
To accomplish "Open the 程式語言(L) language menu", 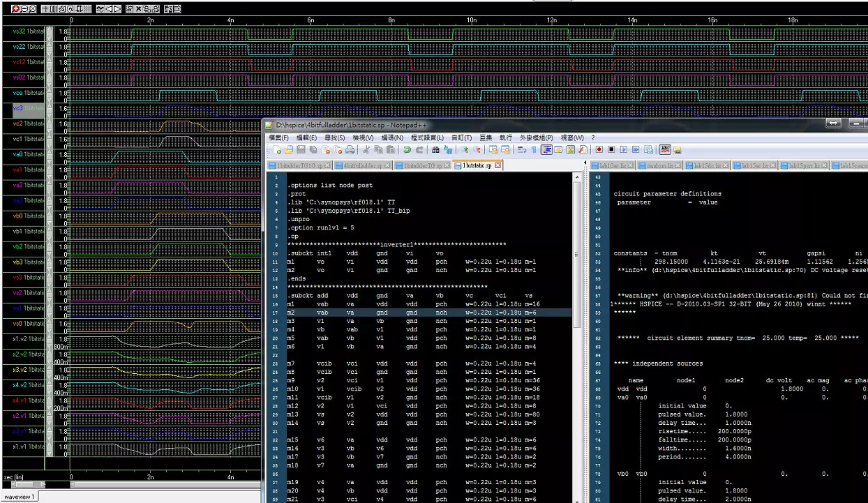I will click(x=426, y=138).
